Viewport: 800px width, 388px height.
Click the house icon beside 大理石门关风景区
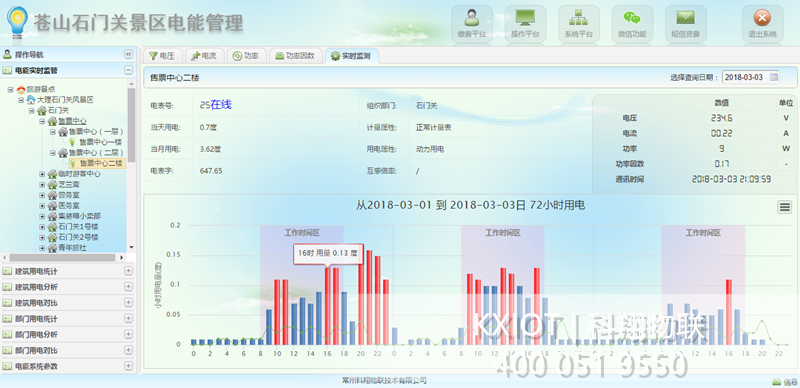tap(31, 100)
